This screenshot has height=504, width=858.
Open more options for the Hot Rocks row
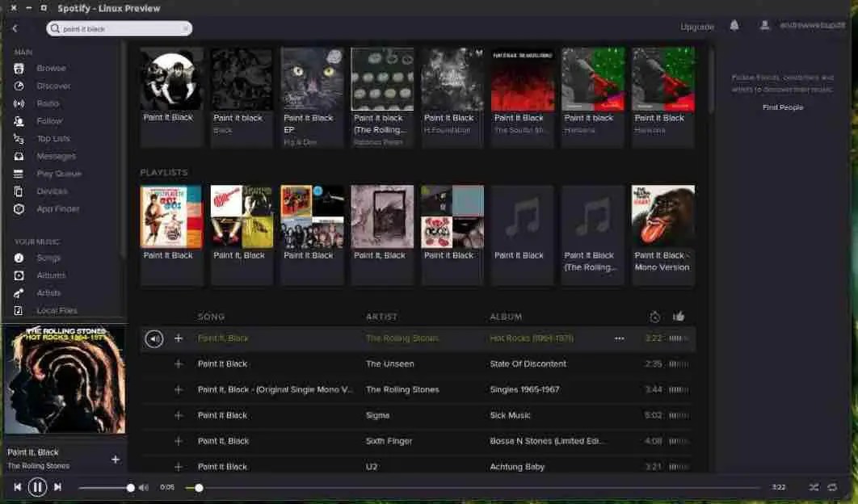[x=620, y=338]
